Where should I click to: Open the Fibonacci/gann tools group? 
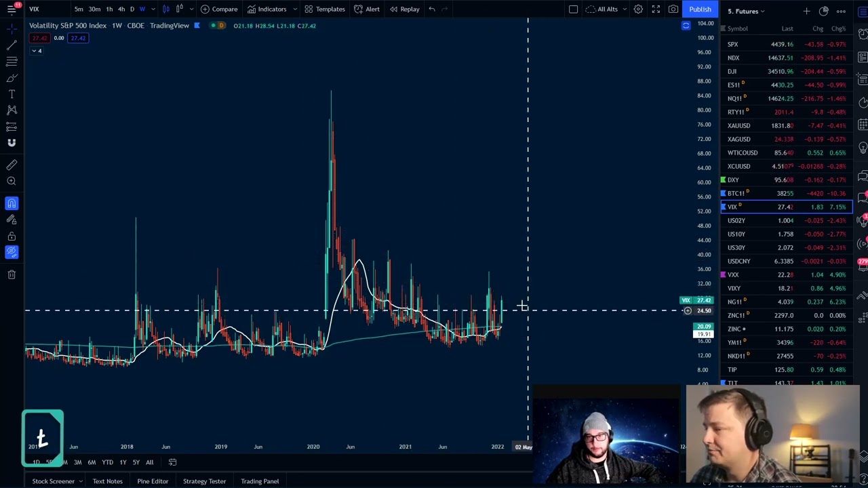tap(12, 61)
